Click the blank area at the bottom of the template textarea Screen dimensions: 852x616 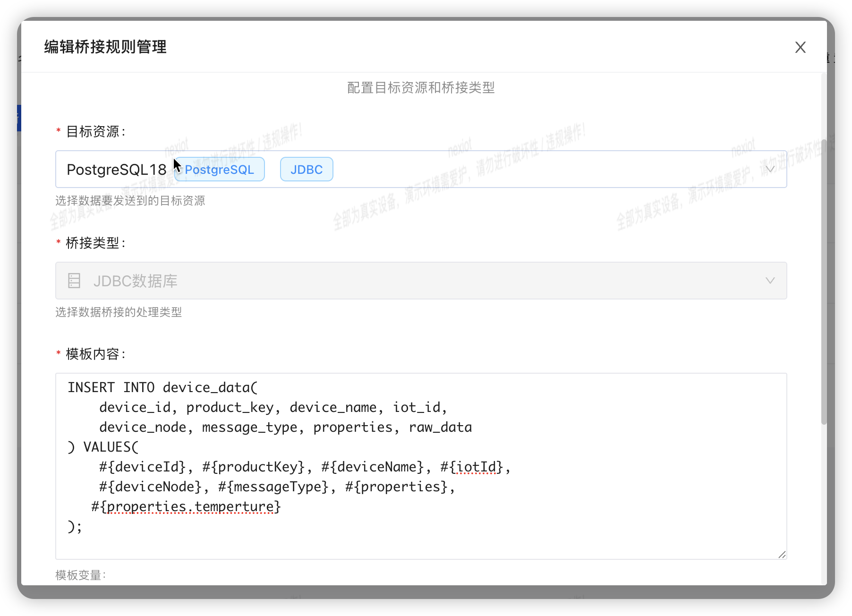pos(420,546)
